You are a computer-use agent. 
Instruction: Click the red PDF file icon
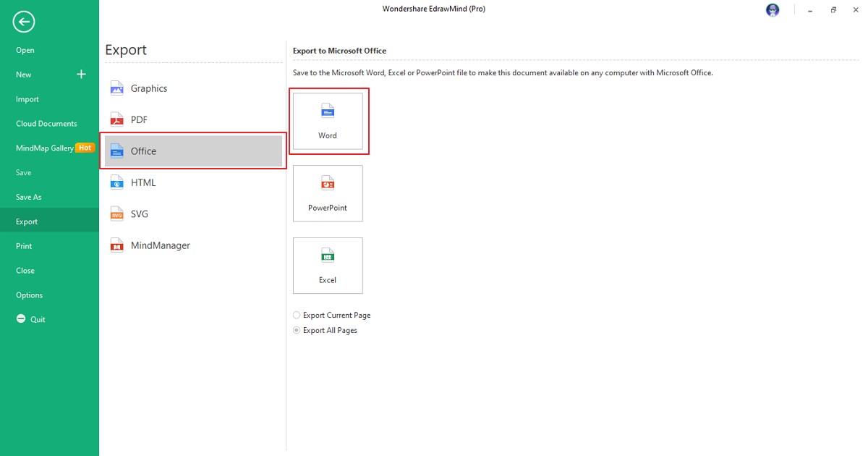pyautogui.click(x=117, y=119)
